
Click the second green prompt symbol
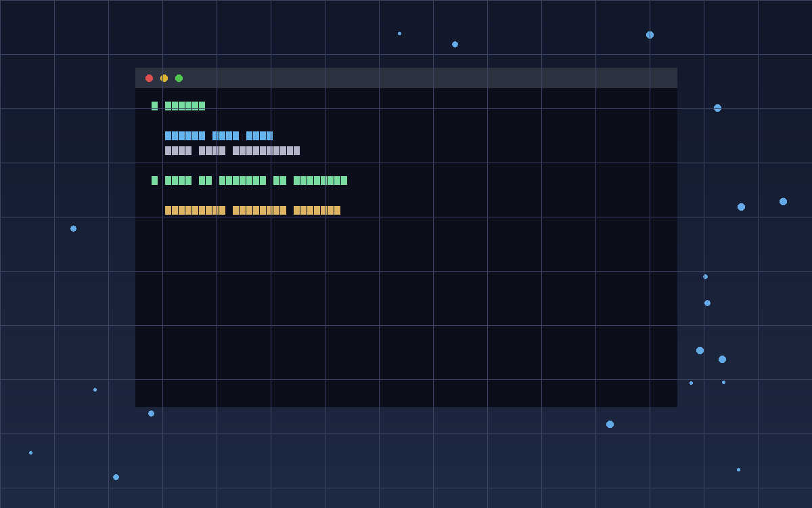[154, 180]
